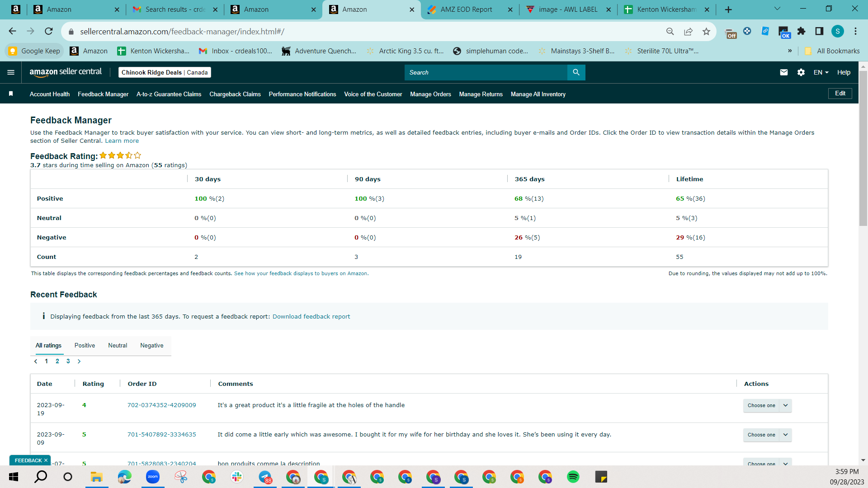Open Zoom from the taskbar
Image resolution: width=868 pixels, height=488 pixels.
(x=153, y=477)
